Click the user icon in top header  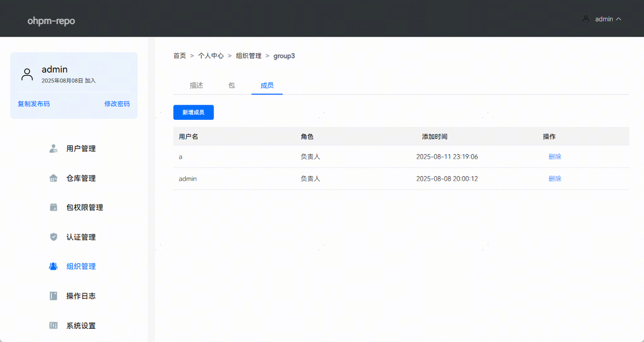pyautogui.click(x=586, y=18)
